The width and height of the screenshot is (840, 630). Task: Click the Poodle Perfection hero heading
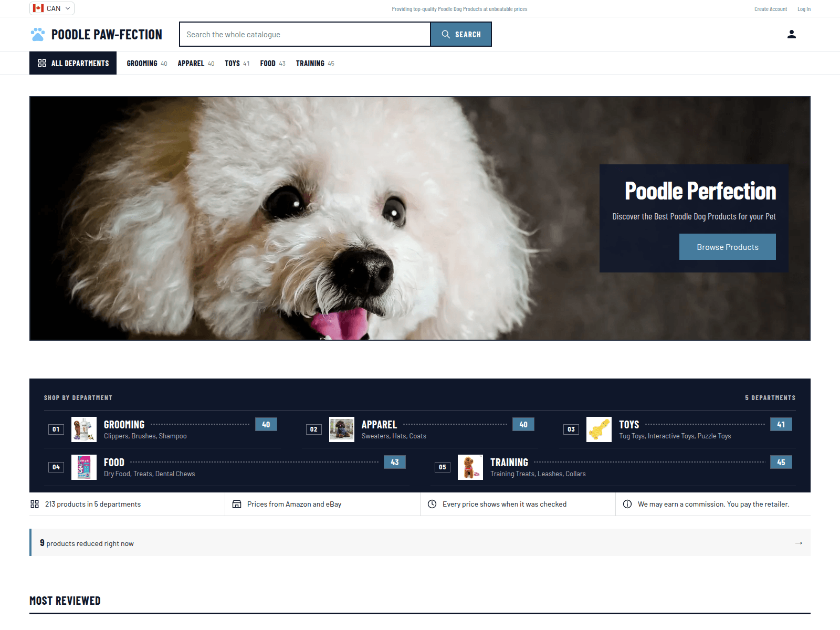coord(700,191)
